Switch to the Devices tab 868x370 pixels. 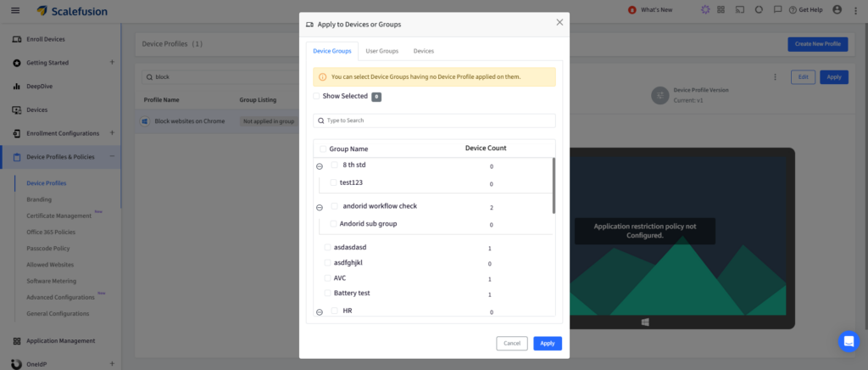click(424, 51)
